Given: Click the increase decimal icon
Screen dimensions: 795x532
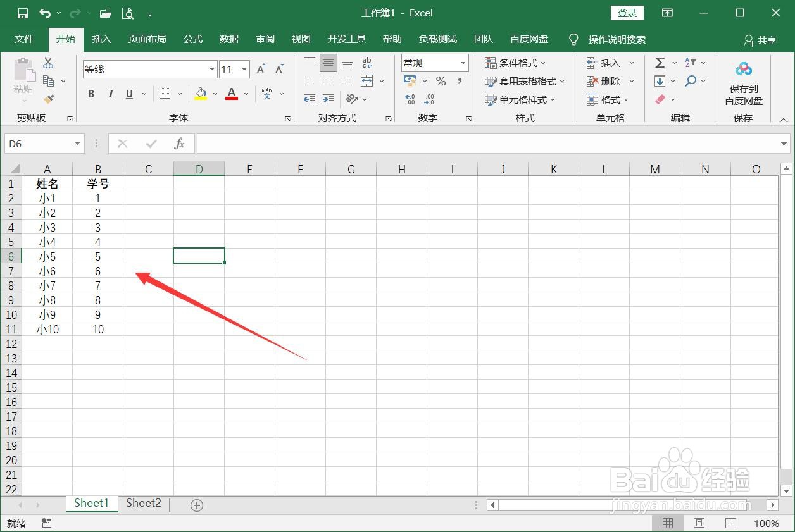Looking at the screenshot, I should tap(410, 99).
